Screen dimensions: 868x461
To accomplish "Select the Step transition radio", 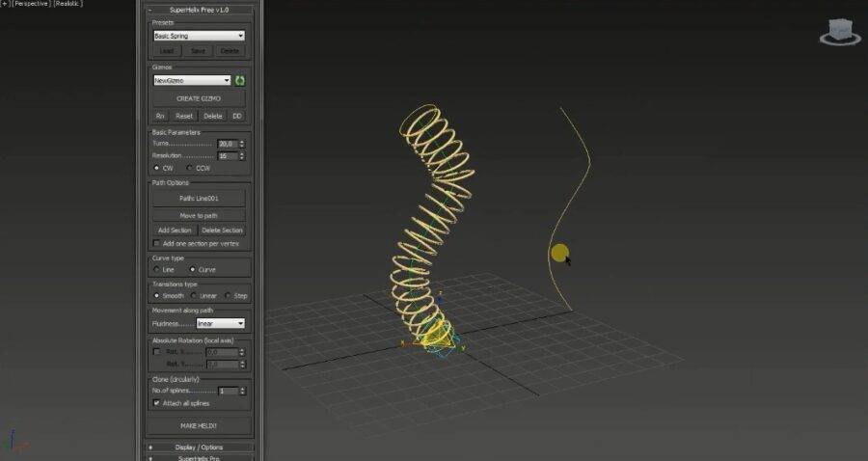I will [x=228, y=295].
